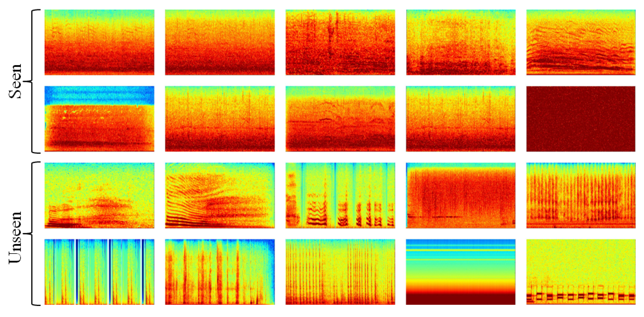The height and width of the screenshot is (317, 644).
Task: Select Unseen spectrogram with harmonics in lower-left
Action: [99, 195]
